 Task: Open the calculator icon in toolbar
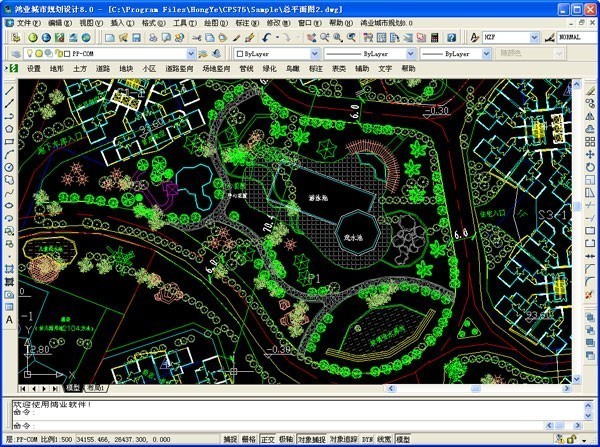click(434, 38)
